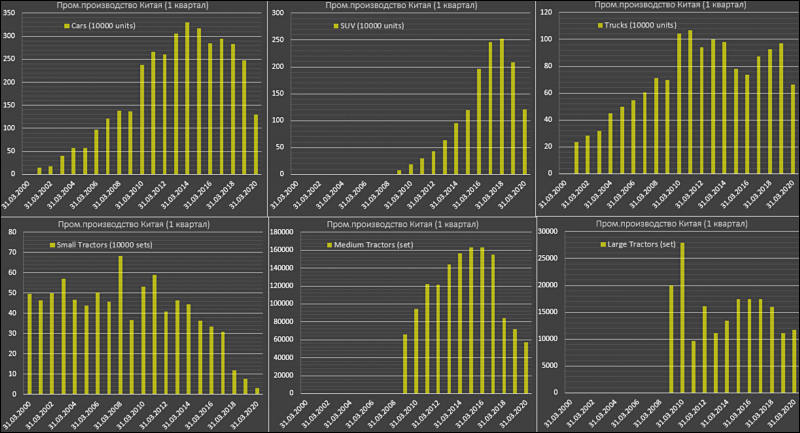The image size is (800, 433).
Task: Select the first bar in the Large Tractors chart
Action: pyautogui.click(x=671, y=339)
